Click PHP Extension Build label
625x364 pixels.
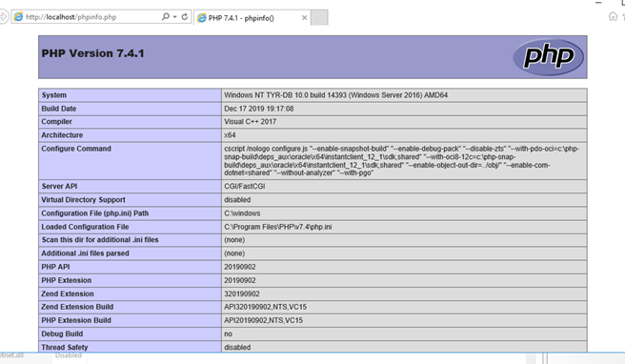click(x=76, y=320)
